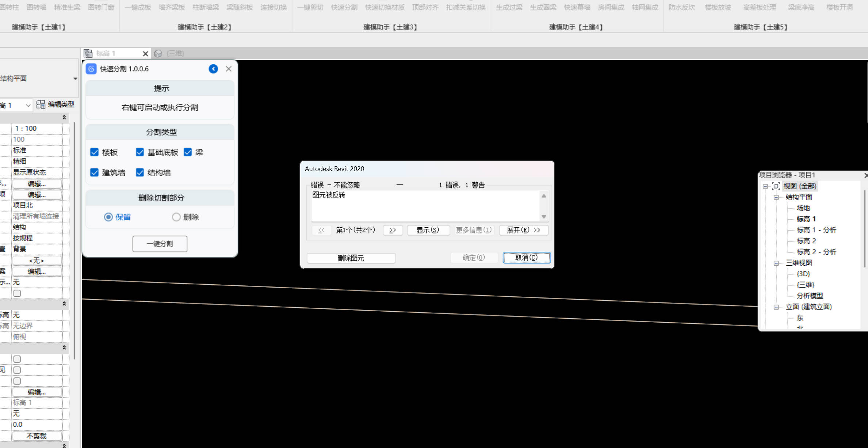
Task: Click the blue back arrow in 快速分割 panel
Action: click(x=213, y=69)
